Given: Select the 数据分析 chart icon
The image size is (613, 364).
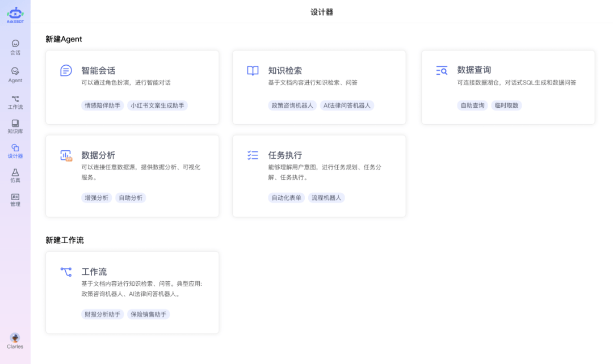Looking at the screenshot, I should point(66,155).
